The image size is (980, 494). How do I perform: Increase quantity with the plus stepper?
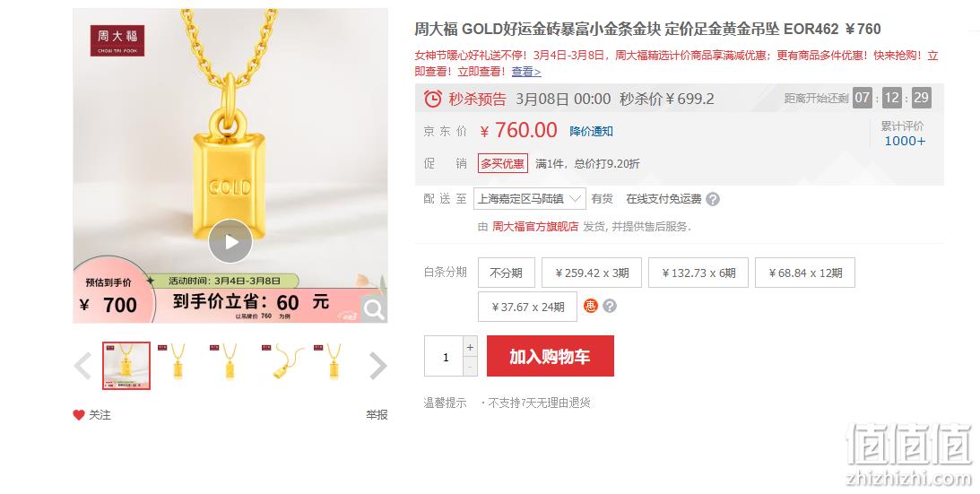[470, 346]
